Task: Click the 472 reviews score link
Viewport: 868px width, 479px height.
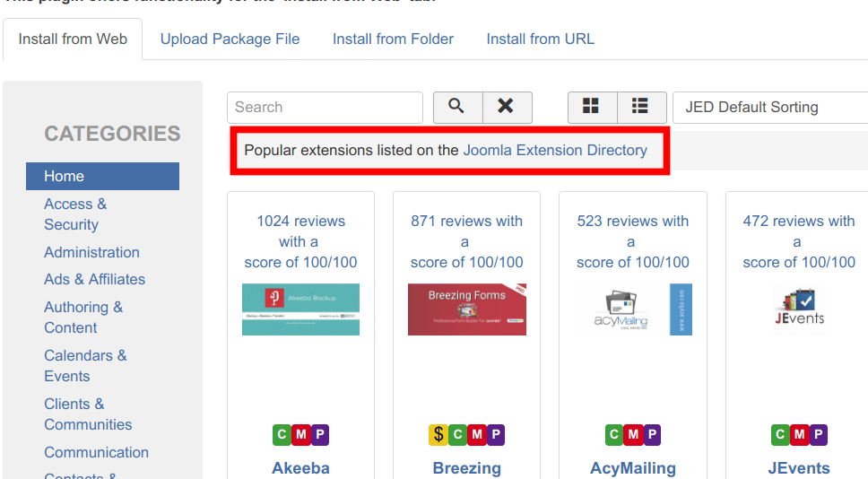Action: point(799,241)
